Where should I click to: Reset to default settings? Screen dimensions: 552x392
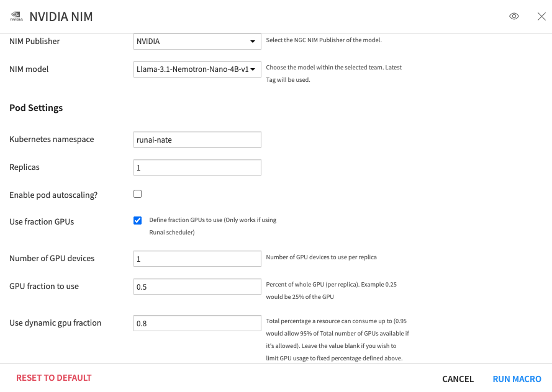click(54, 378)
